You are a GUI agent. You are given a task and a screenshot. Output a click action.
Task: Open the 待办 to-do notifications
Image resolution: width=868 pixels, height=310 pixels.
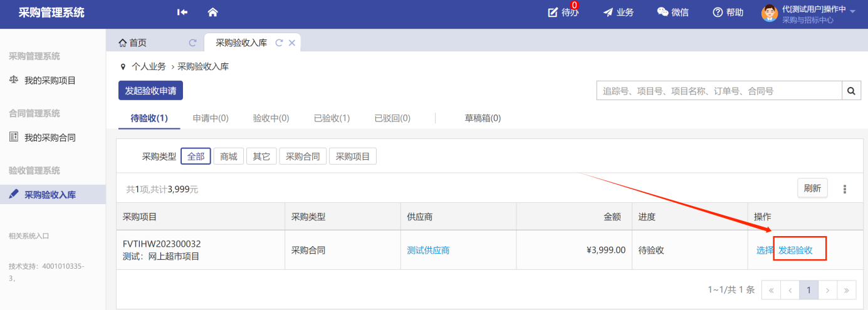click(x=563, y=13)
